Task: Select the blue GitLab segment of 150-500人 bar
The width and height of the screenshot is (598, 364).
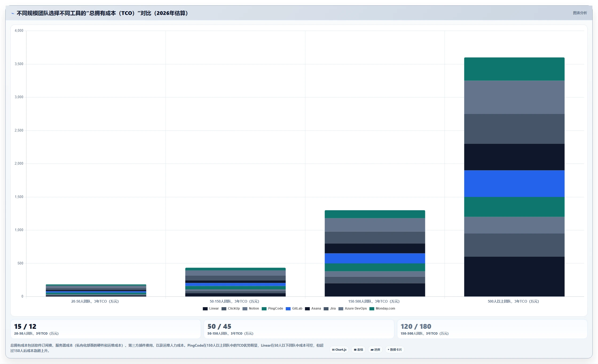Action: (x=375, y=258)
